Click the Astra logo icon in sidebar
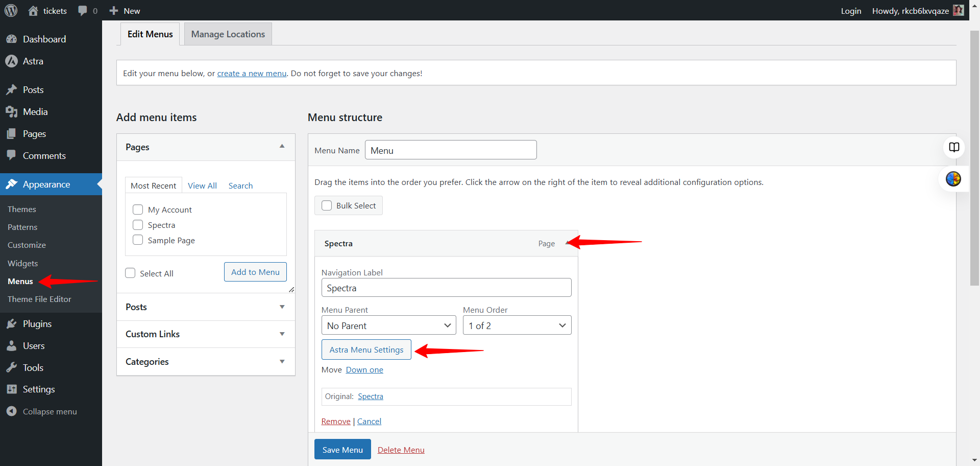Screen dimensions: 980x466 pos(11,61)
